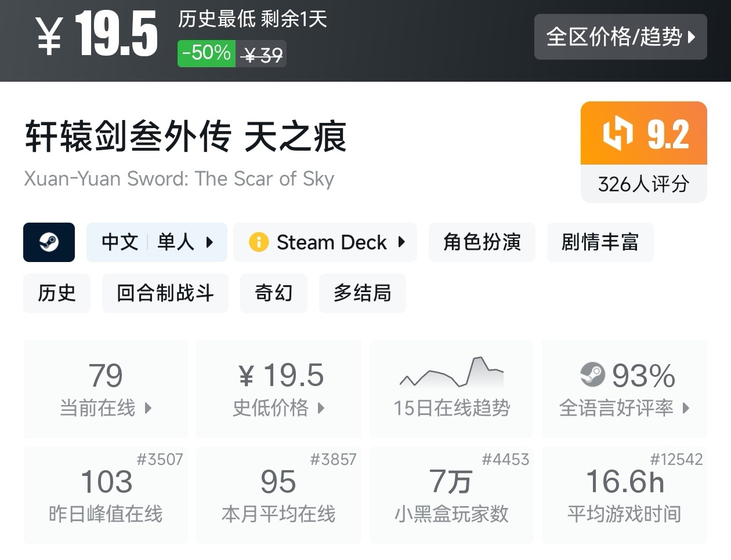Click the 本月平均在线 95 stat card

[278, 495]
